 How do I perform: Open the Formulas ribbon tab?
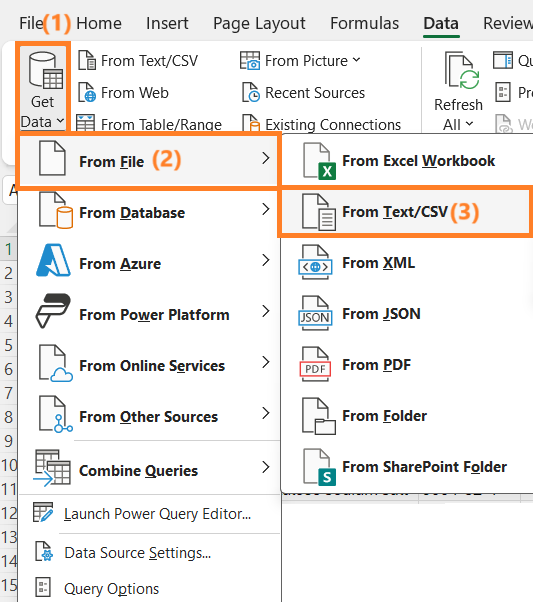coord(364,23)
